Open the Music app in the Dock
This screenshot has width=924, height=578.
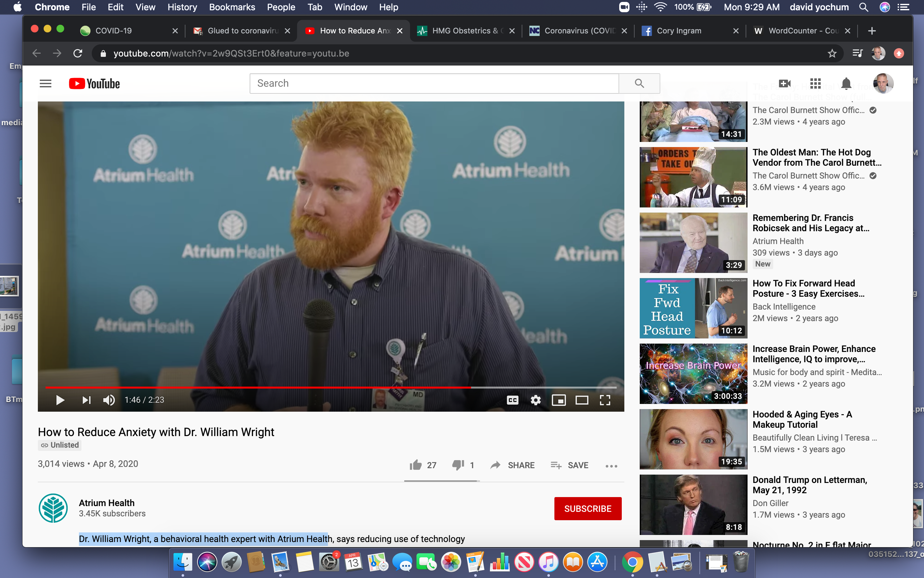pos(548,562)
